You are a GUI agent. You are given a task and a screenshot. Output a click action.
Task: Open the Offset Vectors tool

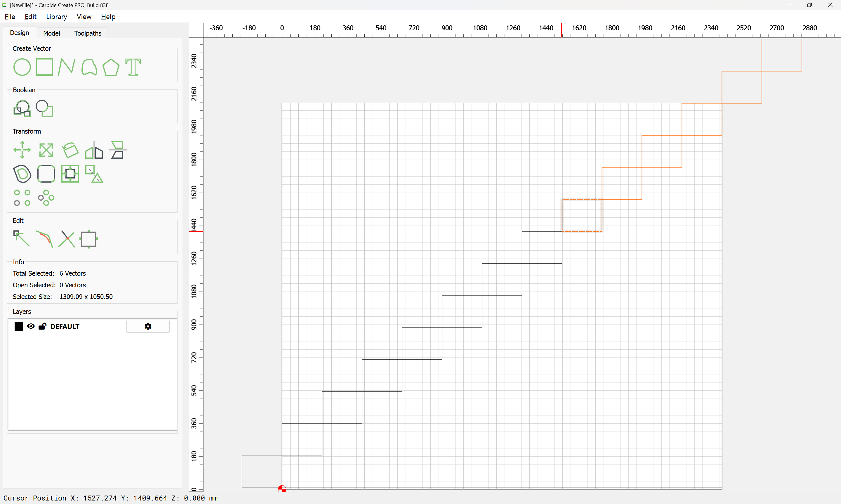click(22, 174)
